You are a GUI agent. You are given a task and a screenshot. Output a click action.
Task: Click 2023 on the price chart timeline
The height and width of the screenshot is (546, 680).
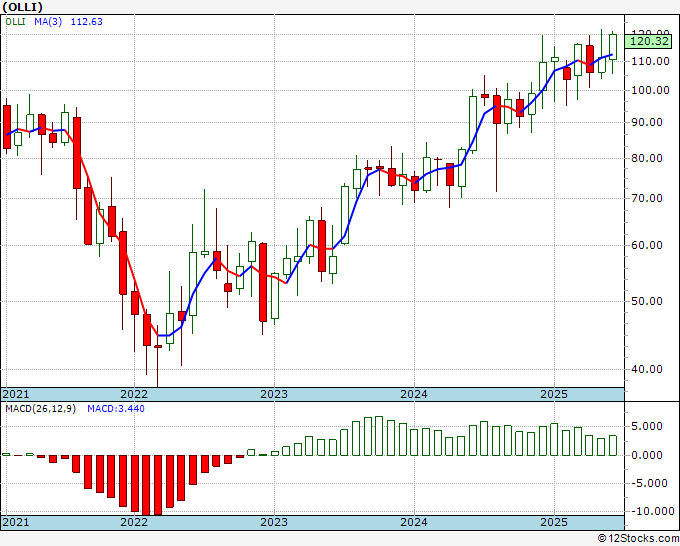click(x=274, y=394)
